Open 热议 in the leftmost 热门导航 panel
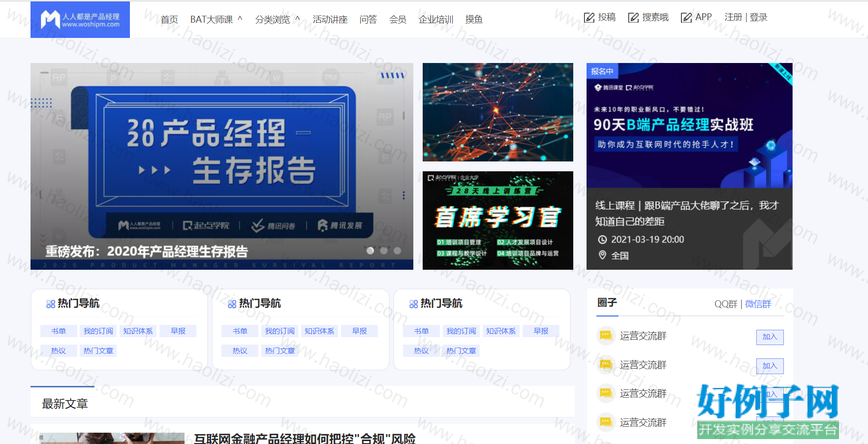This screenshot has width=868, height=444. 59,350
